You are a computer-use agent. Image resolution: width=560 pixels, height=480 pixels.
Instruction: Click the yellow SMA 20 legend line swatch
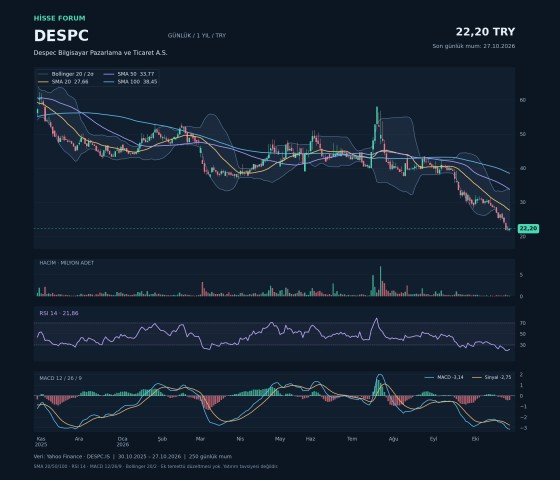coord(43,82)
